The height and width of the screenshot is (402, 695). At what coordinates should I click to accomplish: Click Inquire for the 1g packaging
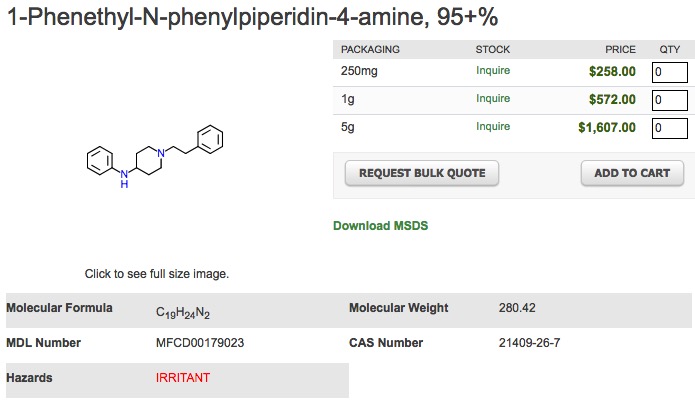click(493, 99)
